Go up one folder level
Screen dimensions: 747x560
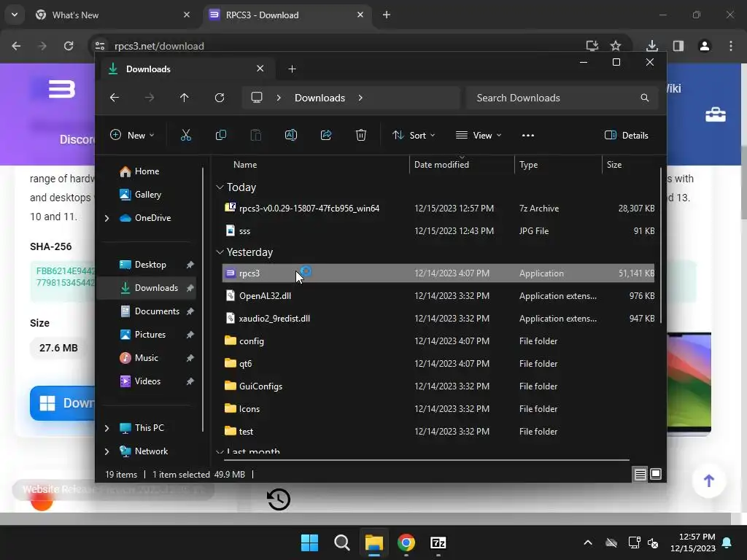pyautogui.click(x=185, y=98)
